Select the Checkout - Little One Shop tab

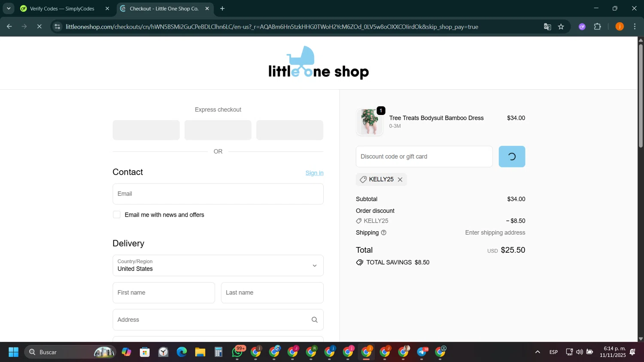164,9
